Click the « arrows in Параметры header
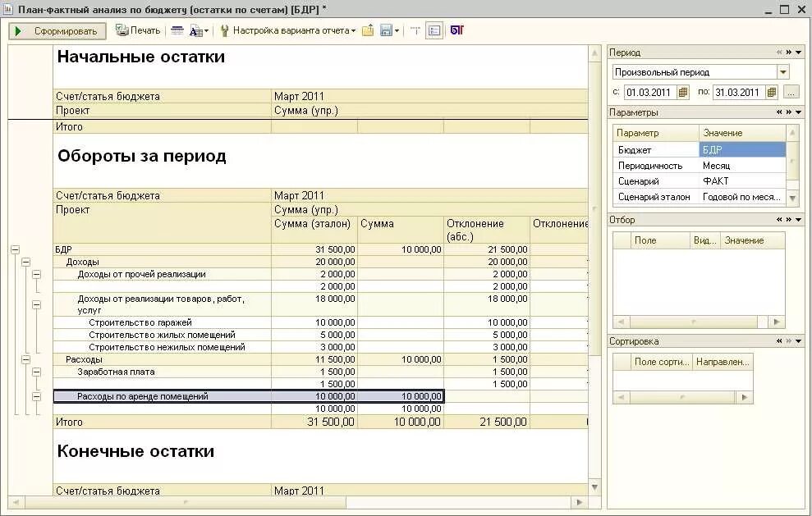 [779, 112]
